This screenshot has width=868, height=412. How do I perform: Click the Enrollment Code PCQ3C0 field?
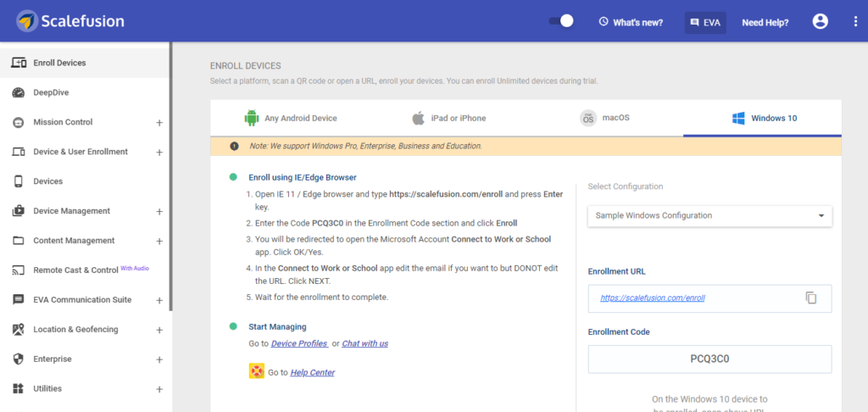709,359
